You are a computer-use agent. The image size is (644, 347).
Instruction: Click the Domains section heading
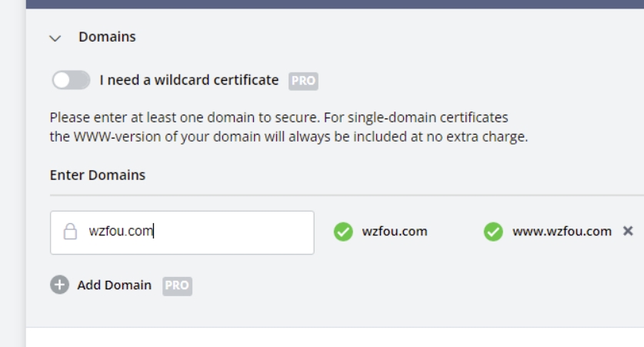(107, 37)
